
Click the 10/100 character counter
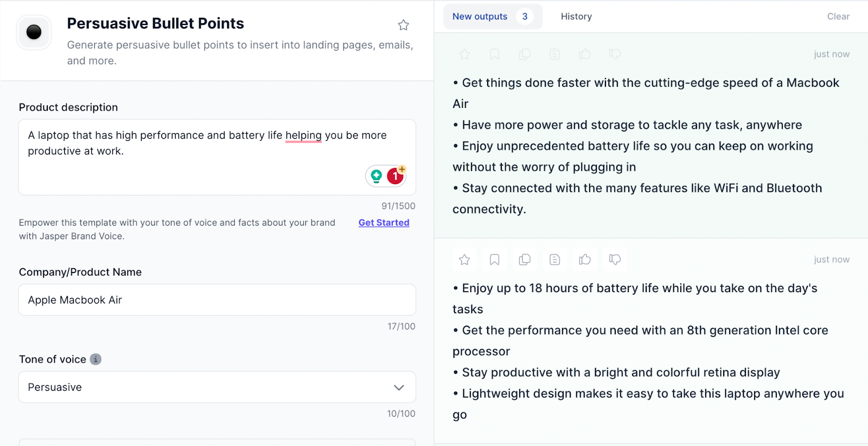point(401,413)
